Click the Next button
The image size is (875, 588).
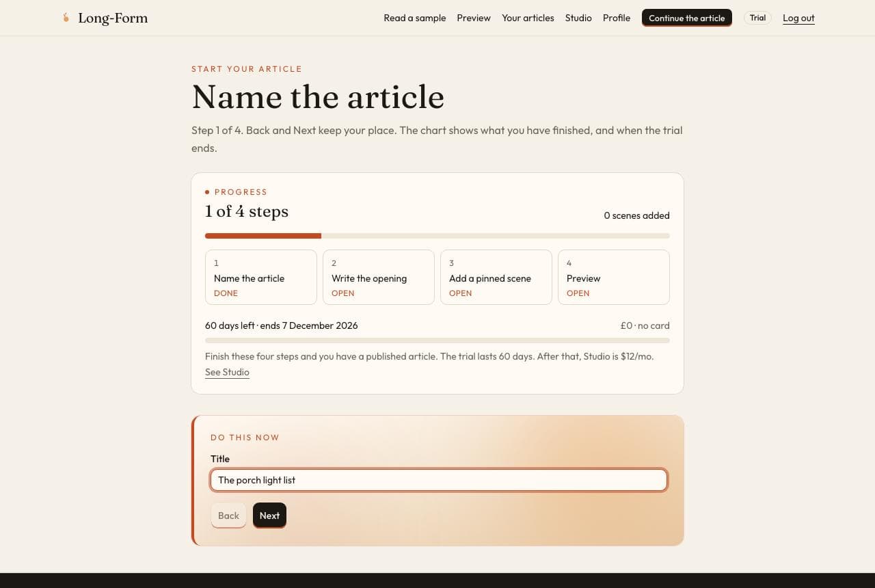point(269,516)
